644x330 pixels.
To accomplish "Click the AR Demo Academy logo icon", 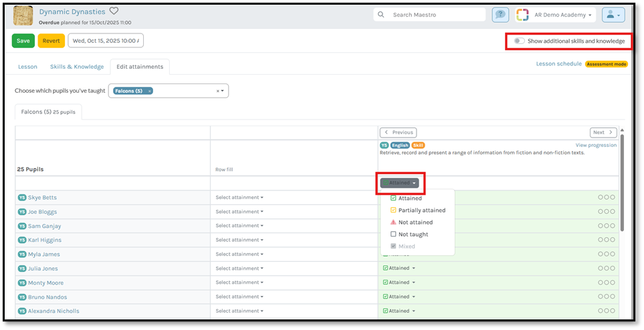I will pyautogui.click(x=522, y=15).
